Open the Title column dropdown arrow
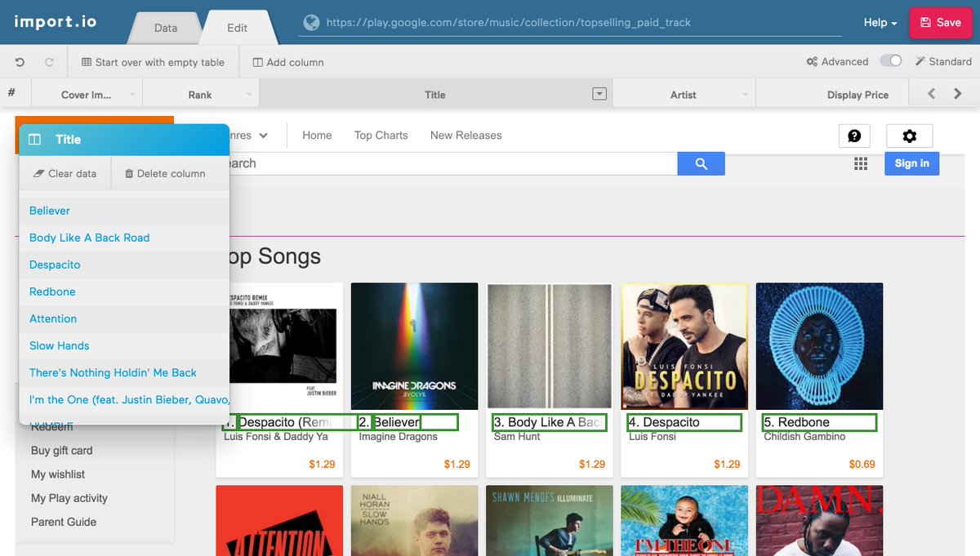 pyautogui.click(x=599, y=94)
